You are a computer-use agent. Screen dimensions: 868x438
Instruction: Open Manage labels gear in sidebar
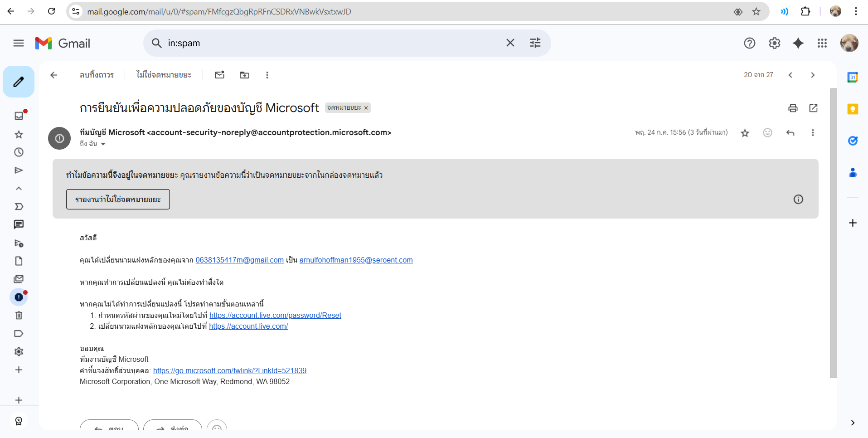coord(19,352)
